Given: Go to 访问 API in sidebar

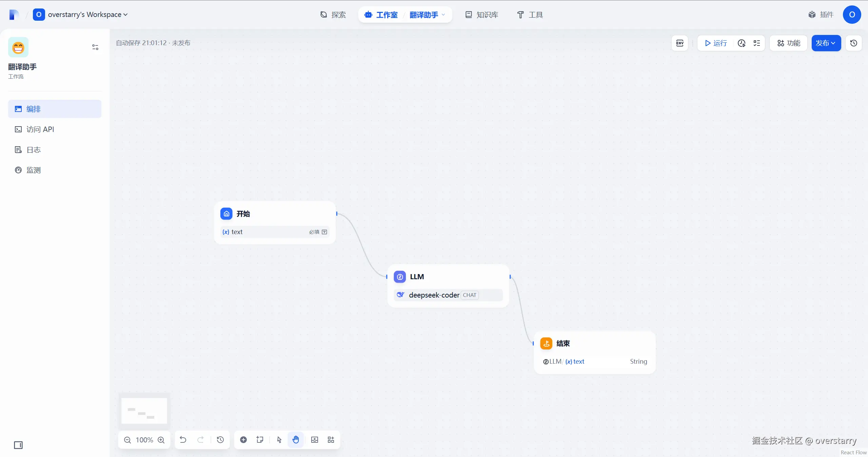Looking at the screenshot, I should tap(40, 129).
